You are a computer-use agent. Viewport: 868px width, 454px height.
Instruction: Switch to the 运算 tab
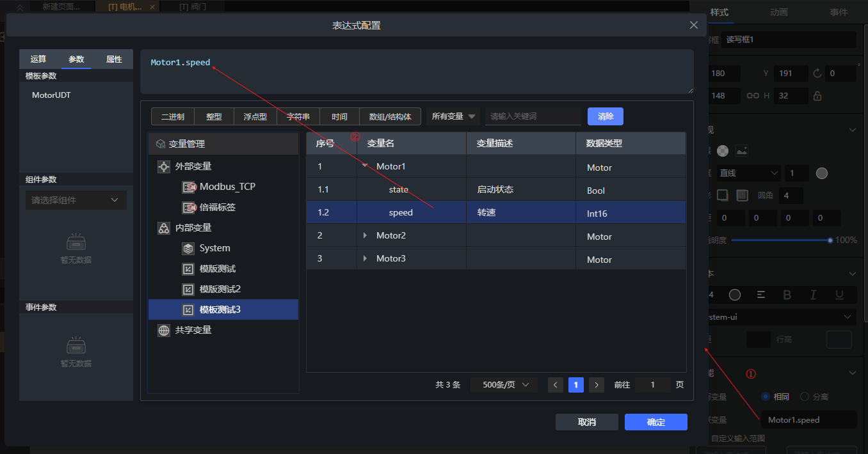(x=38, y=59)
